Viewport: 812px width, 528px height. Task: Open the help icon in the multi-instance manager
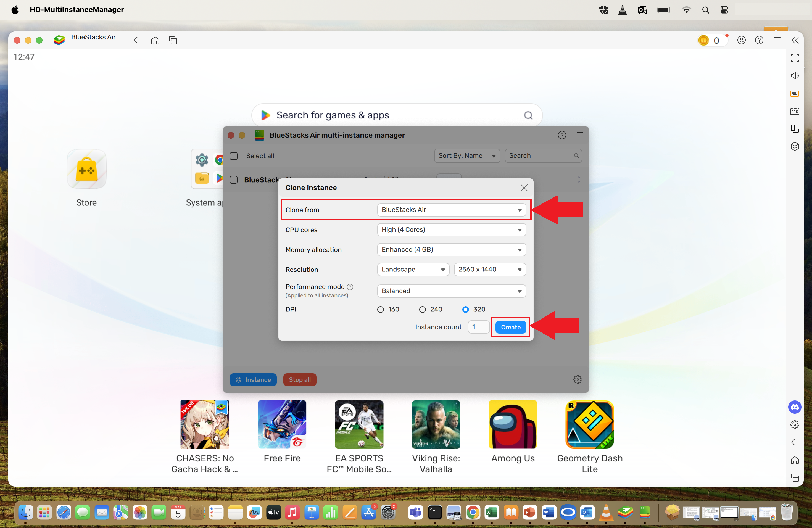click(562, 135)
